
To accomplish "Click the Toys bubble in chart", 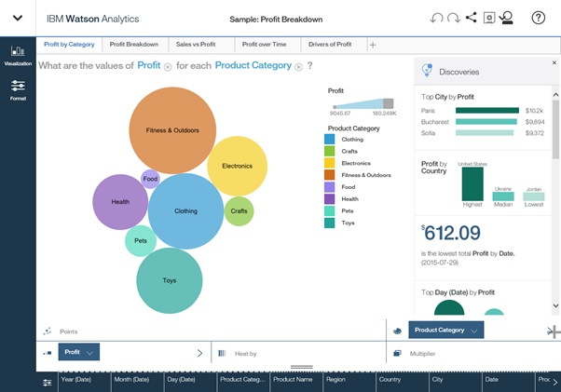I will [170, 280].
